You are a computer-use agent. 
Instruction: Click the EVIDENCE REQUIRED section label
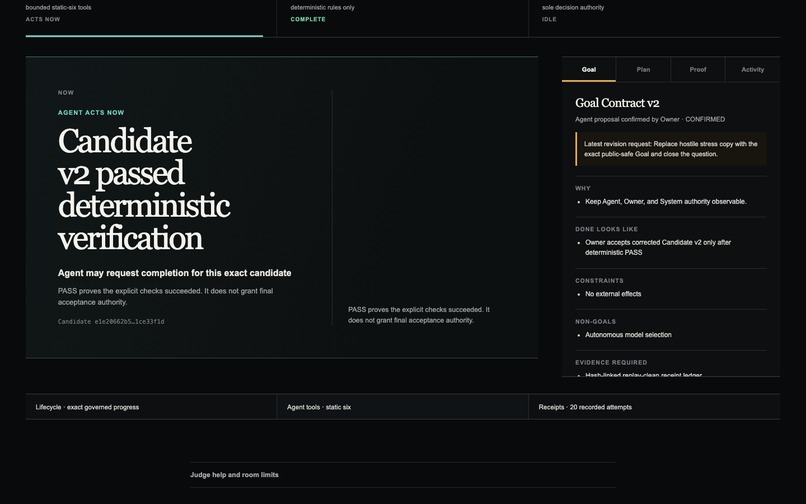(611, 363)
